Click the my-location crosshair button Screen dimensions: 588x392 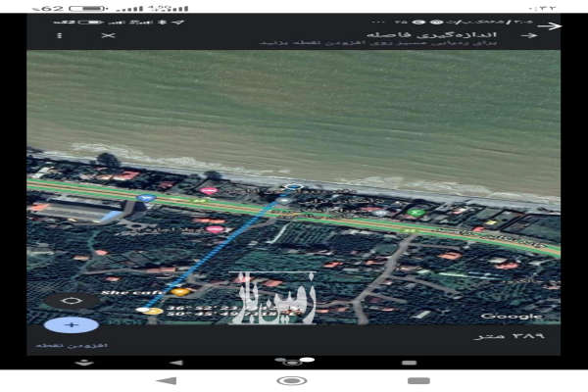[x=72, y=301]
